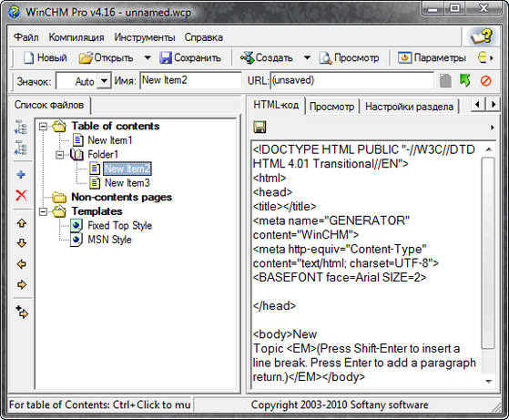Click the Имя field containing New Item2
Screen dimensions: 509x420
pos(191,80)
